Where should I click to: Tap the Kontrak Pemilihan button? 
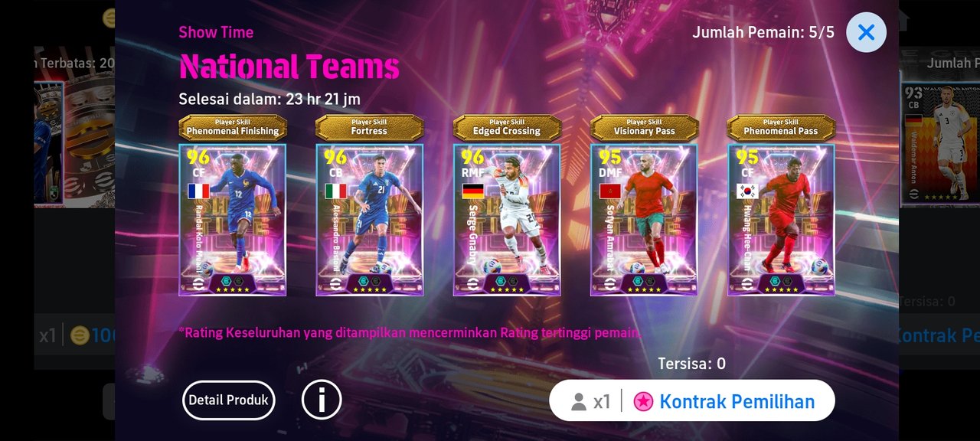(692, 400)
